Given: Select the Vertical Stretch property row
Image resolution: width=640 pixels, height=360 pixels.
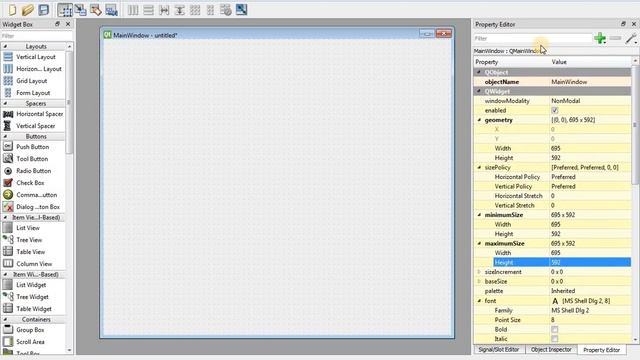Looking at the screenshot, I should coord(552,205).
